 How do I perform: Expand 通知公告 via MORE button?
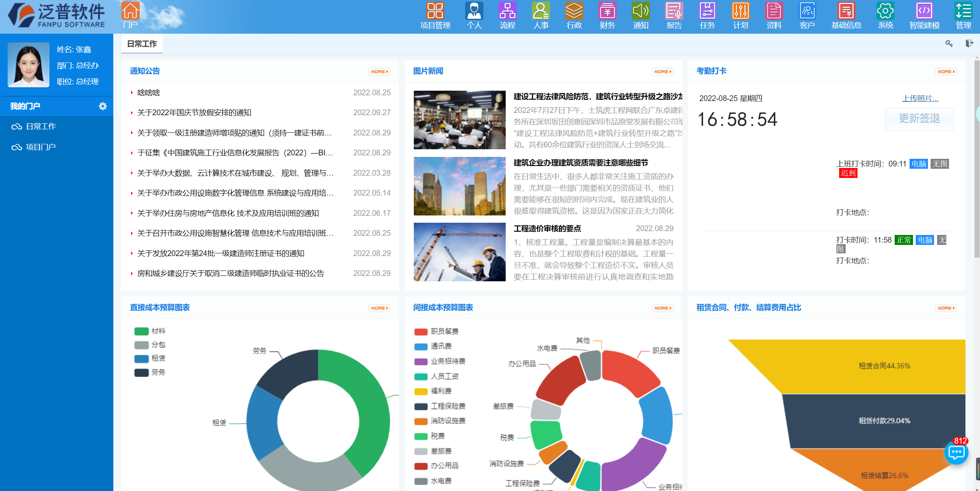[x=379, y=72]
